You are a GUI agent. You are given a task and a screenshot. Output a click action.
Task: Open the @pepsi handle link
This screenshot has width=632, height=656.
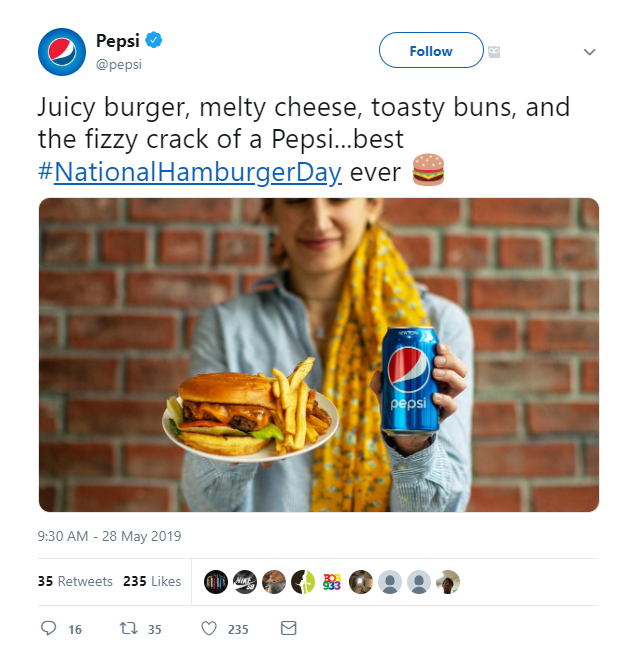point(119,63)
